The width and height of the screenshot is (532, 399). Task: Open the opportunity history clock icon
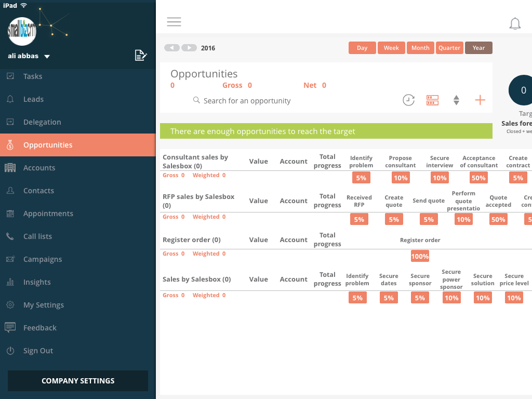tap(409, 100)
